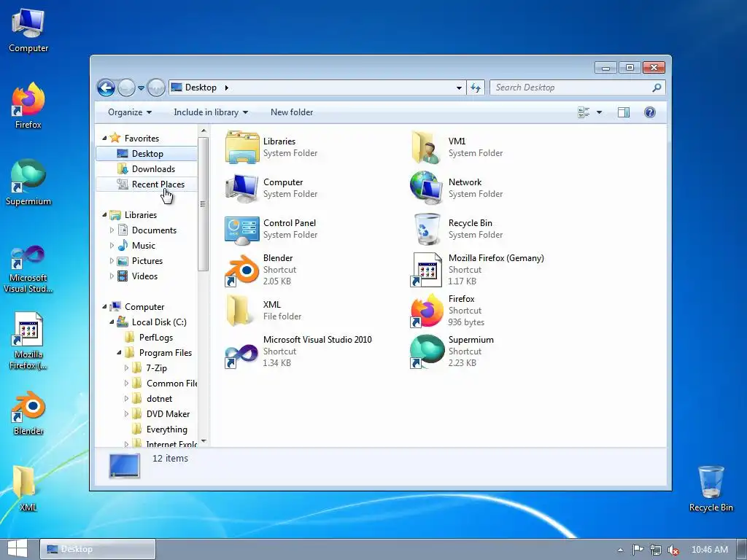Select Blender icon on the desktop
The height and width of the screenshot is (560, 747).
coord(28,413)
